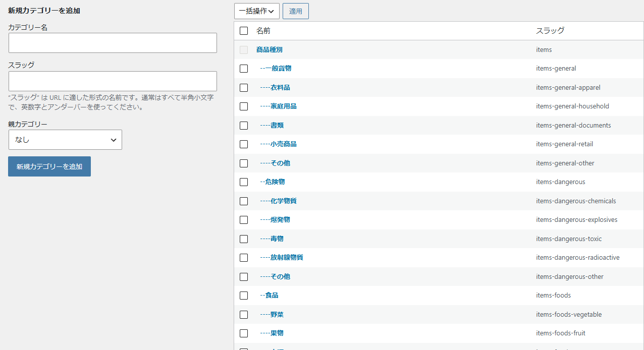Tick the checkbox in the items-dangerous-other row
Viewport: 644px width, 350px height.
tap(244, 277)
